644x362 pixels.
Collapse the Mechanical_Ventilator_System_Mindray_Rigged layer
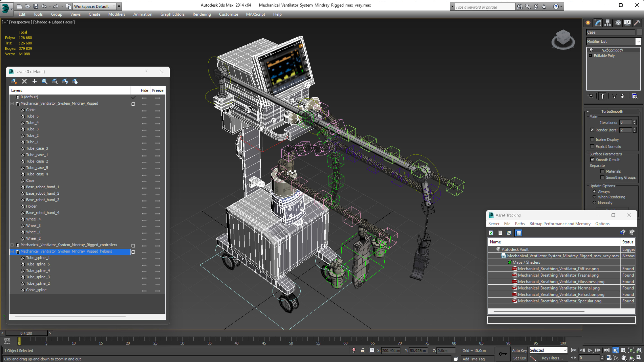(x=12, y=103)
